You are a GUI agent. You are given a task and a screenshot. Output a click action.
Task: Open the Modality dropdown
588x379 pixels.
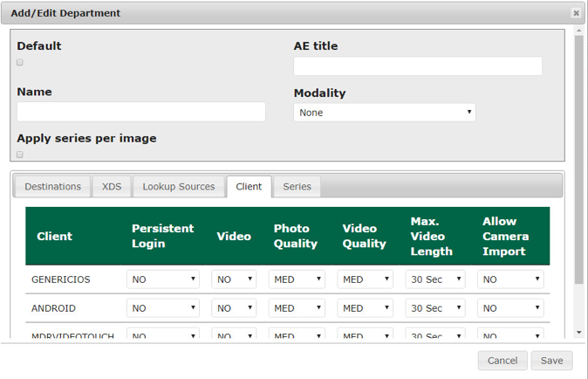[384, 113]
